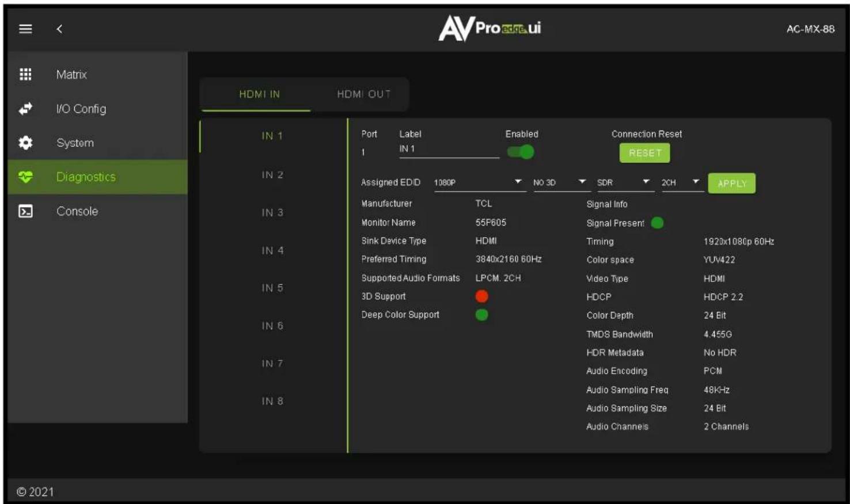Click the HDCP 2.2 value

pos(723,297)
